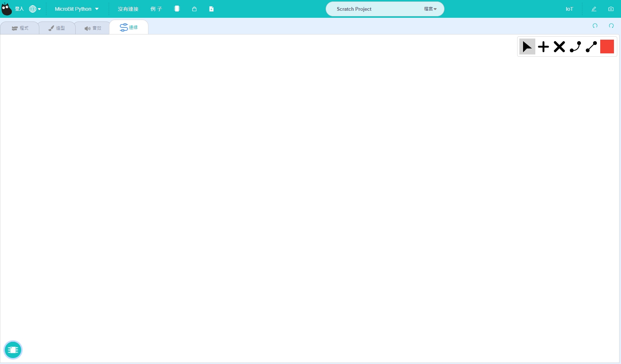Select the arrow pointer tool

527,47
